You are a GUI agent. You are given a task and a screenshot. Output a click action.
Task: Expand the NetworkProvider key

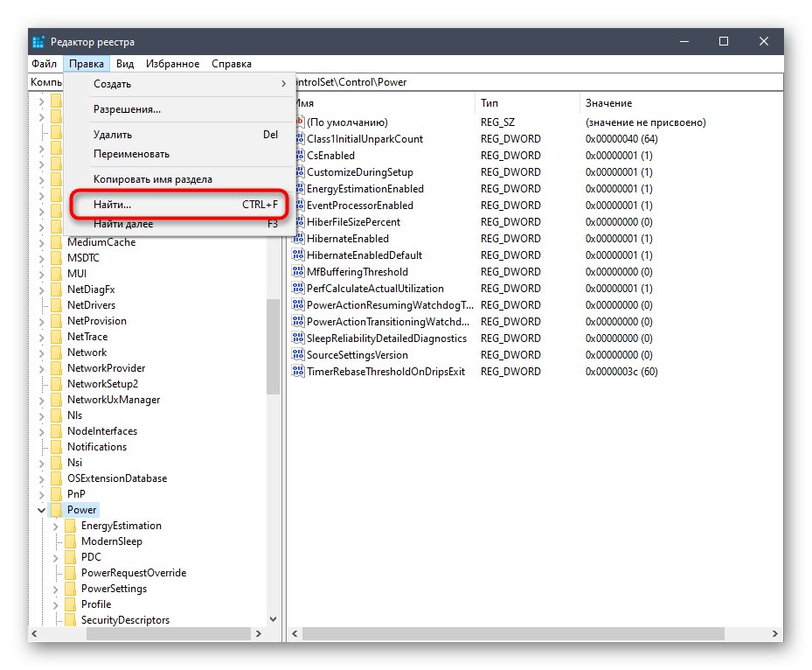tap(41, 368)
